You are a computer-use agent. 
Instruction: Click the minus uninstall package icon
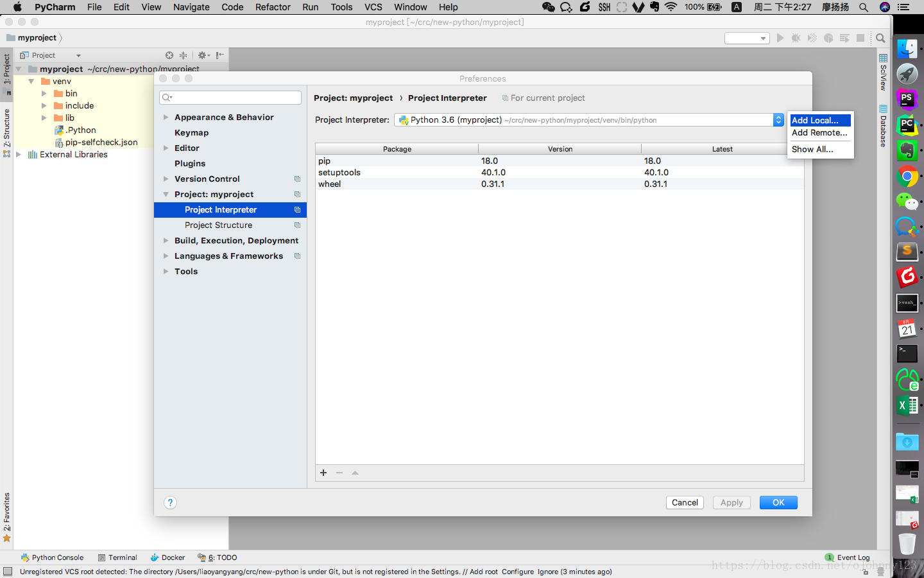pyautogui.click(x=339, y=473)
